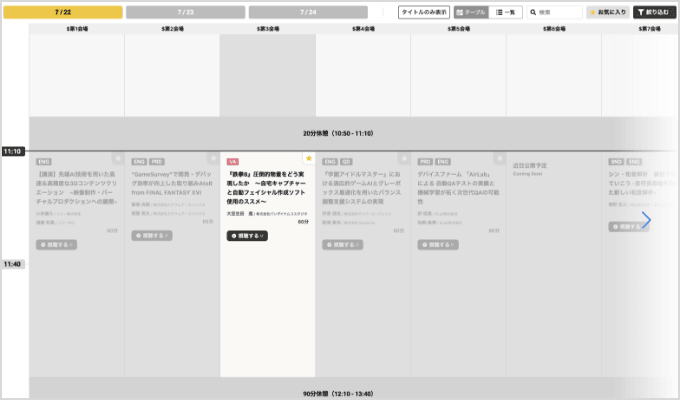Open the 鉄拳8 session title

tap(266, 188)
